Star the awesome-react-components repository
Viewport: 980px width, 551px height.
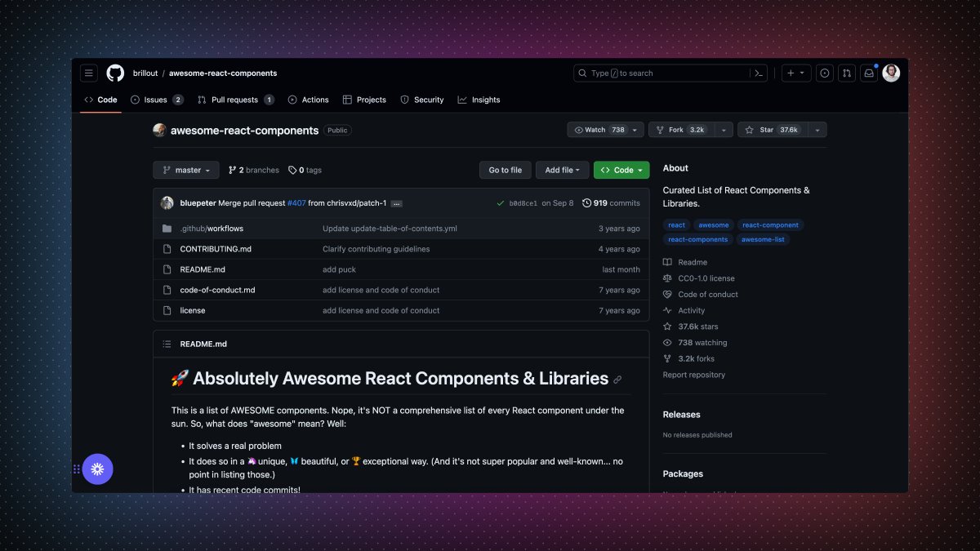coord(768,129)
